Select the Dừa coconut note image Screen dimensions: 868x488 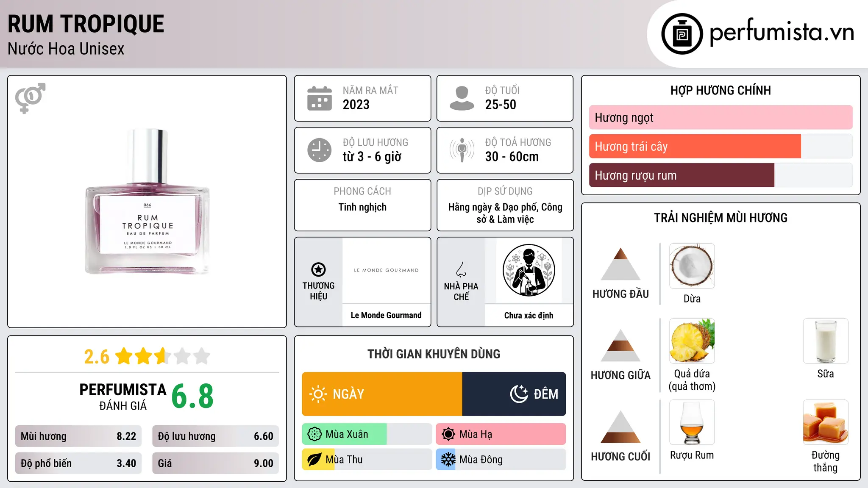coord(692,266)
